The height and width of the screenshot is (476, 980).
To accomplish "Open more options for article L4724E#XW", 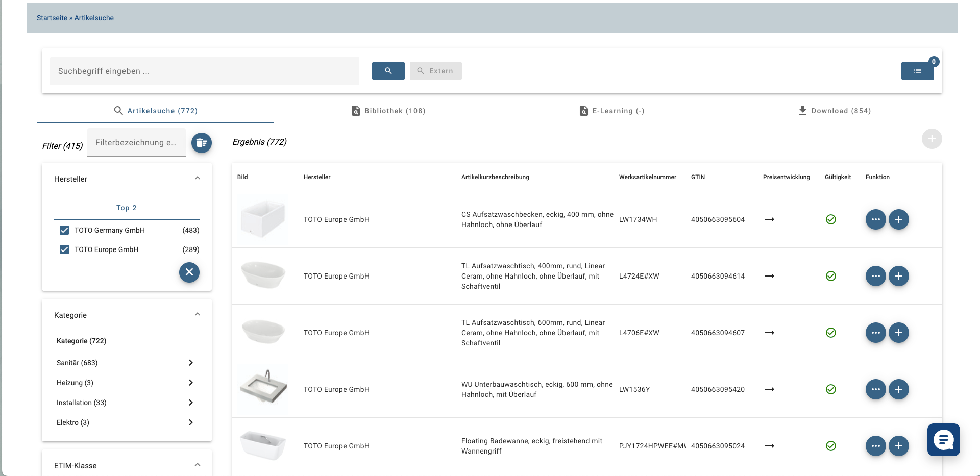I will pyautogui.click(x=875, y=276).
